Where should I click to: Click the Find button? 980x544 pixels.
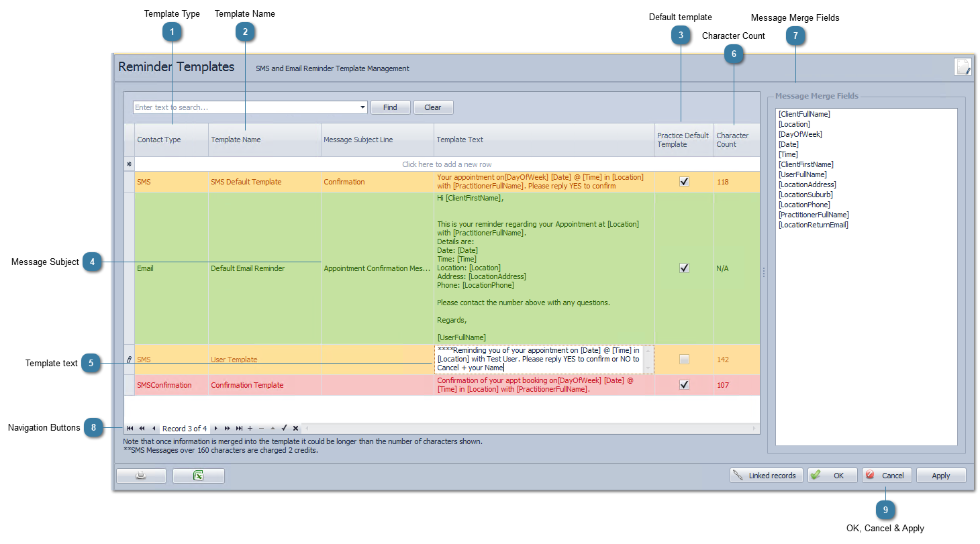click(x=390, y=107)
